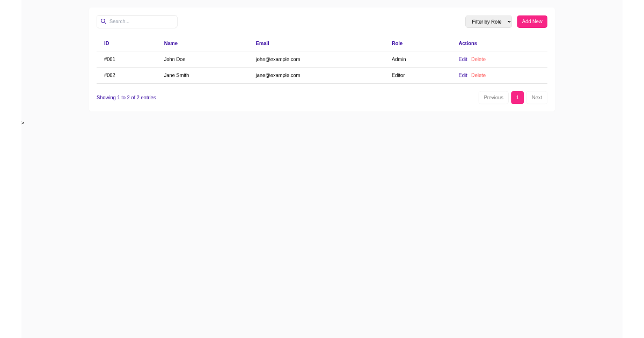Sort the table by the Name column
This screenshot has height=338, width=644.
click(x=170, y=43)
